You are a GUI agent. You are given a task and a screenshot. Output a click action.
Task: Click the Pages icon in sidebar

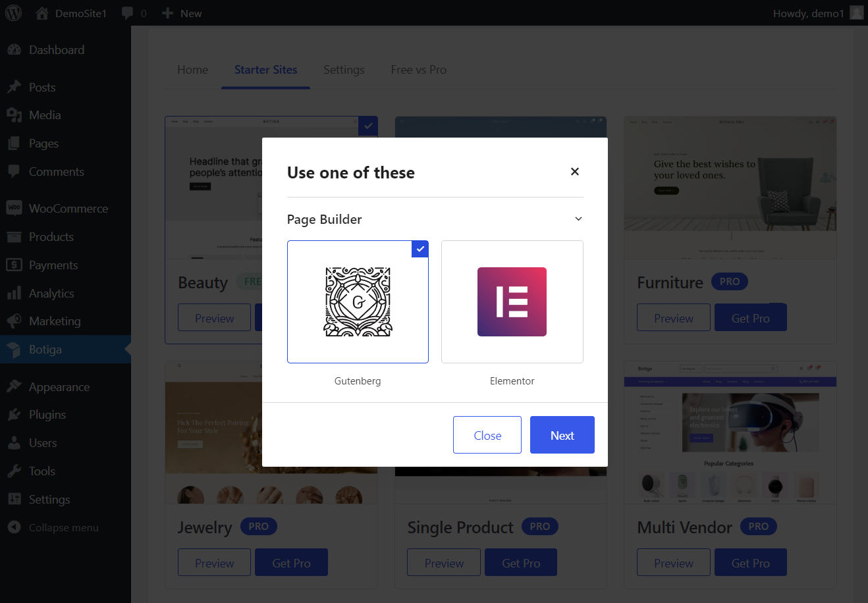[x=14, y=144]
